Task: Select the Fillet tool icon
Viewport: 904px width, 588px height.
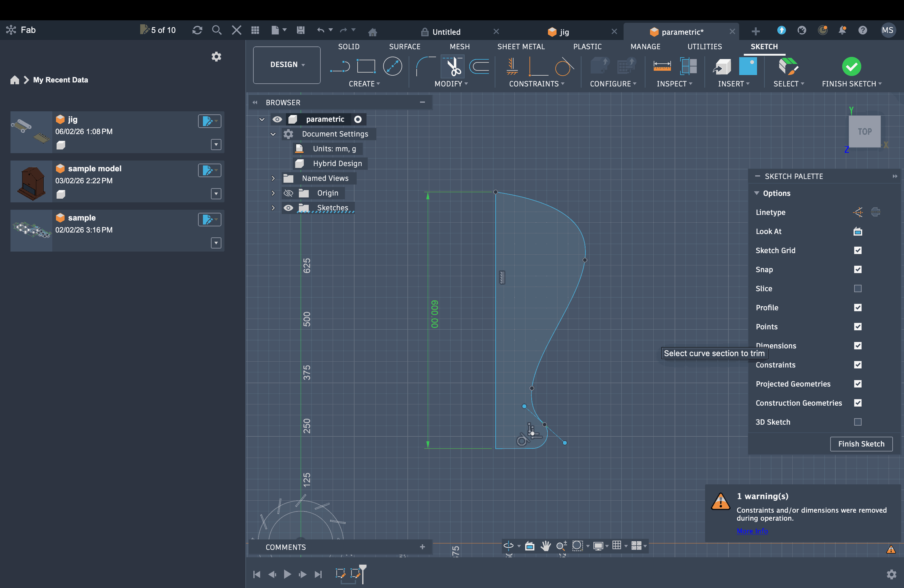Action: [425, 67]
